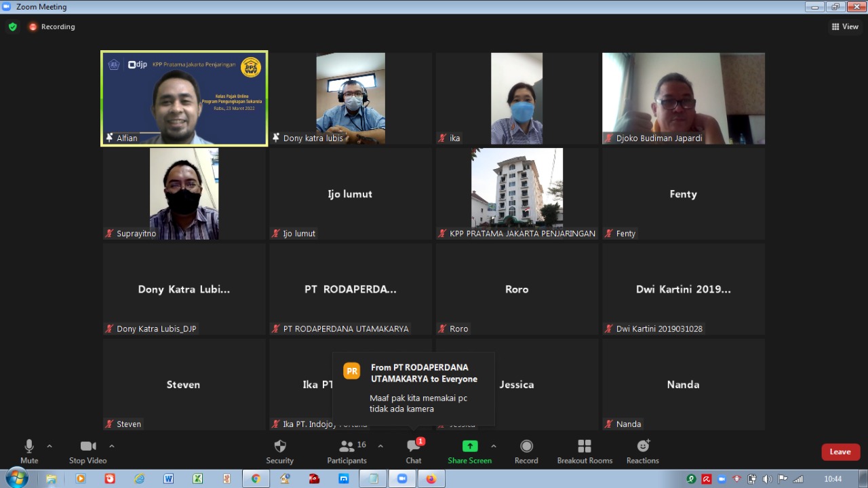The height and width of the screenshot is (488, 868).
Task: Open Breakout Rooms
Action: [x=585, y=450]
